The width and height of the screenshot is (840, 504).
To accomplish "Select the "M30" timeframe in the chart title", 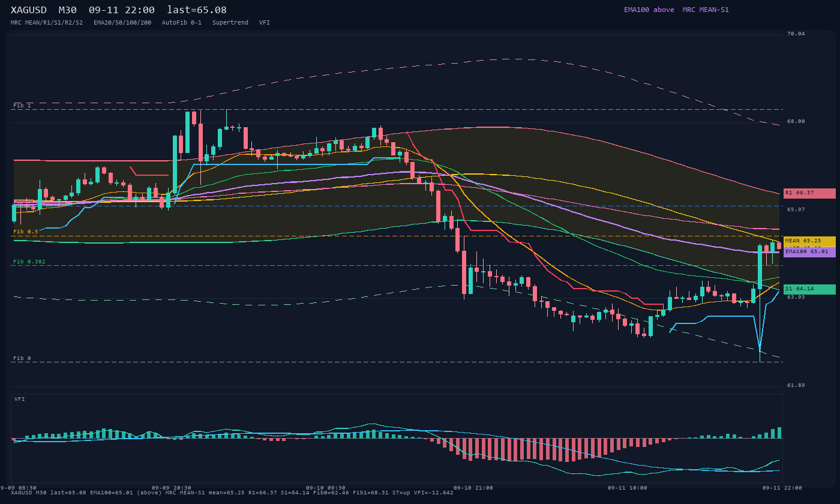I will click(x=67, y=10).
